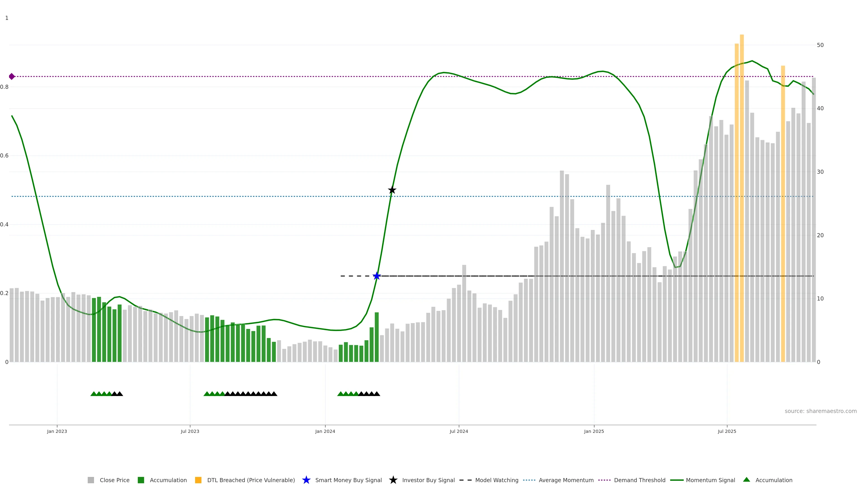Click the Smart Money Buy Signal label
Viewport: 868px width, 488px height.
[x=348, y=480]
